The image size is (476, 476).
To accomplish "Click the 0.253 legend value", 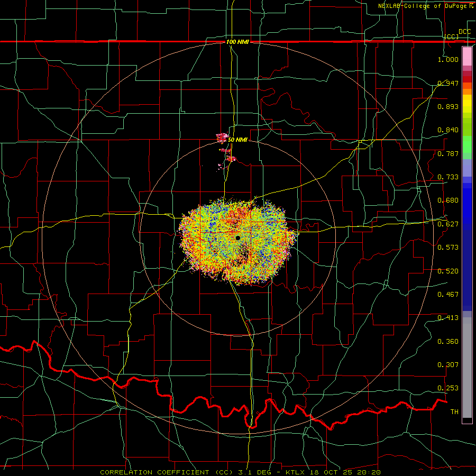I will [448, 388].
